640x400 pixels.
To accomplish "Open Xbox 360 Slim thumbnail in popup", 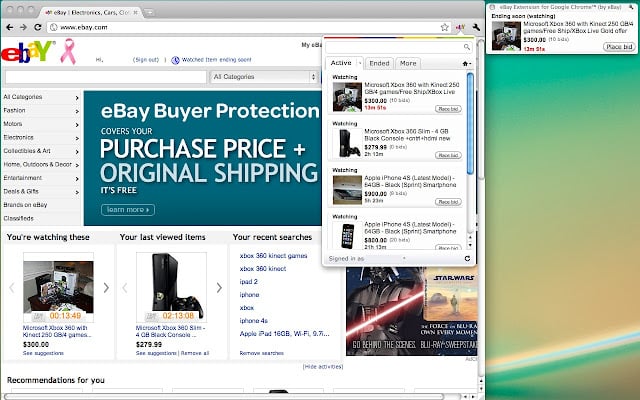I will 347,143.
